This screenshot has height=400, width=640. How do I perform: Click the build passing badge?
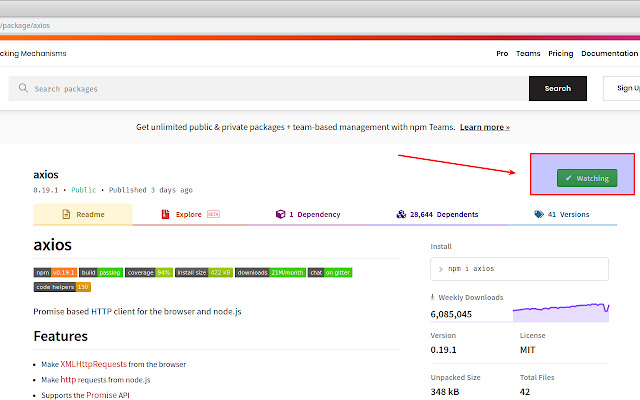(x=101, y=272)
